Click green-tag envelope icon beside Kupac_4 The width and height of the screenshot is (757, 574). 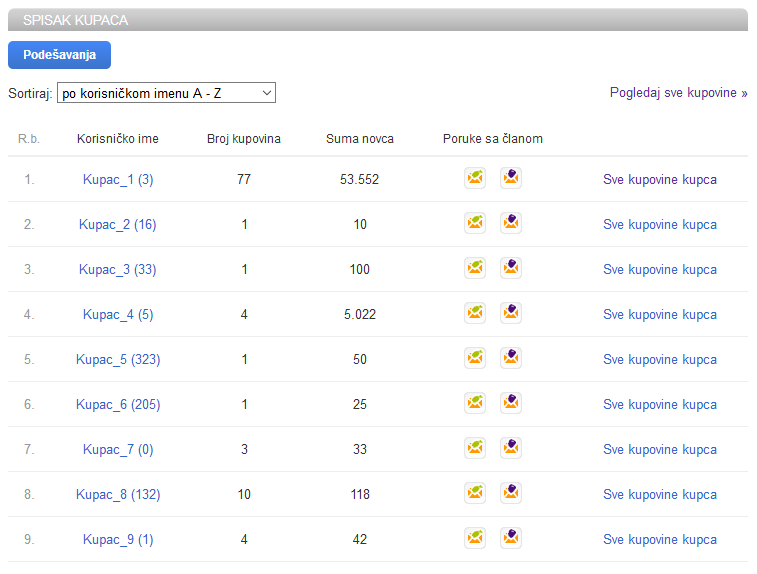pyautogui.click(x=475, y=313)
